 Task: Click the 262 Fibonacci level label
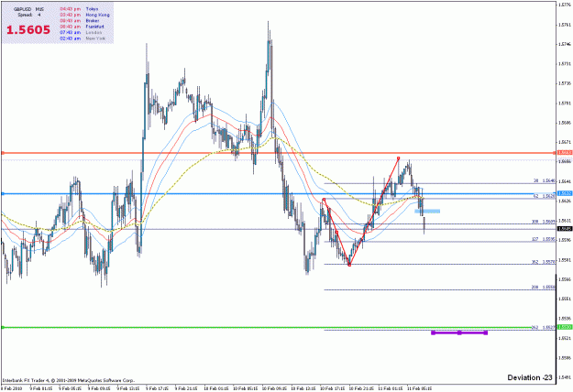[x=545, y=327]
